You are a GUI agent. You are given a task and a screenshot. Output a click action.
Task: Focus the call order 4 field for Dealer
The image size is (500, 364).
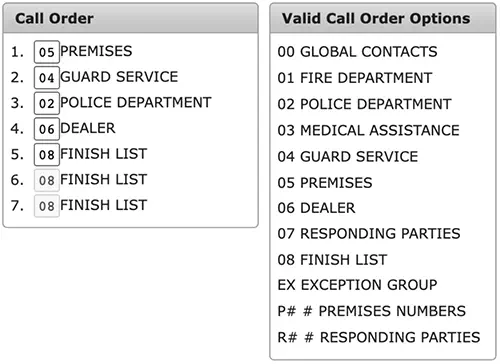(47, 129)
